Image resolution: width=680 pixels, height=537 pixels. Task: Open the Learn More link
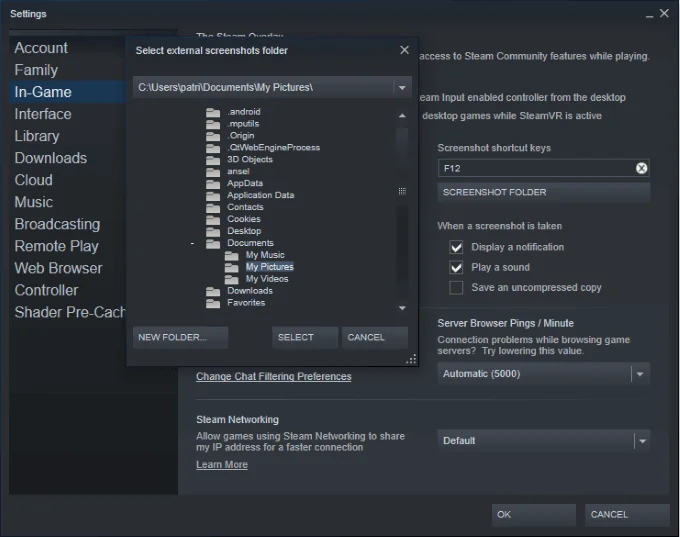(222, 465)
